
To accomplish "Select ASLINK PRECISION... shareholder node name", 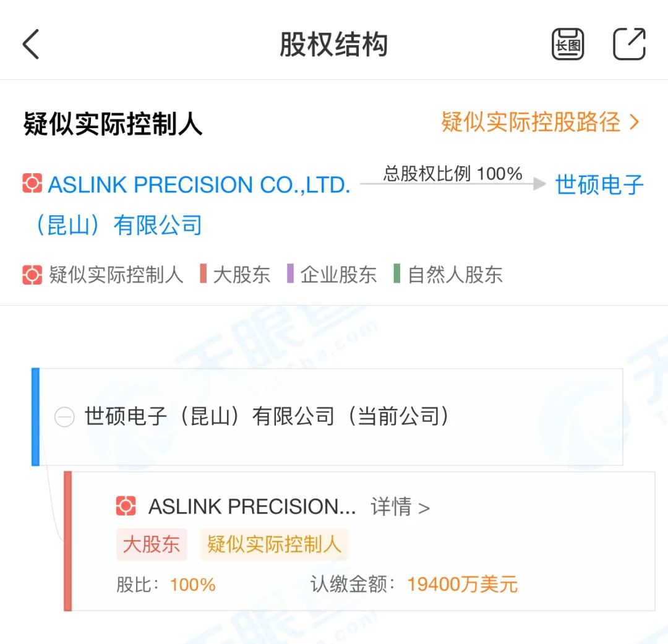I will pos(252,507).
